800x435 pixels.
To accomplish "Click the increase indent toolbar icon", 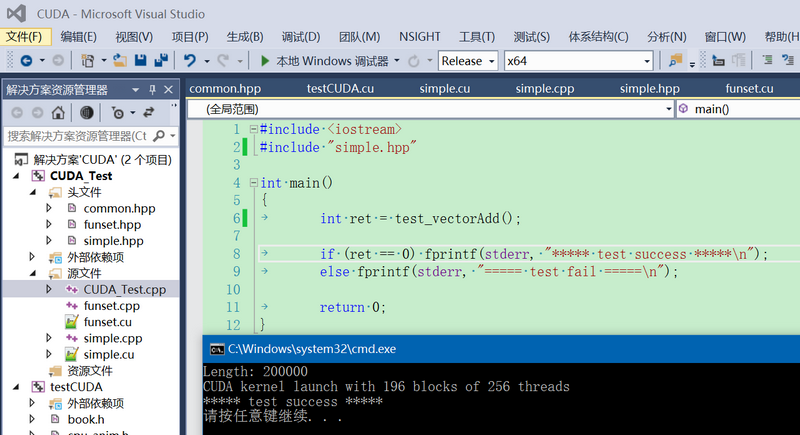I will (x=767, y=61).
